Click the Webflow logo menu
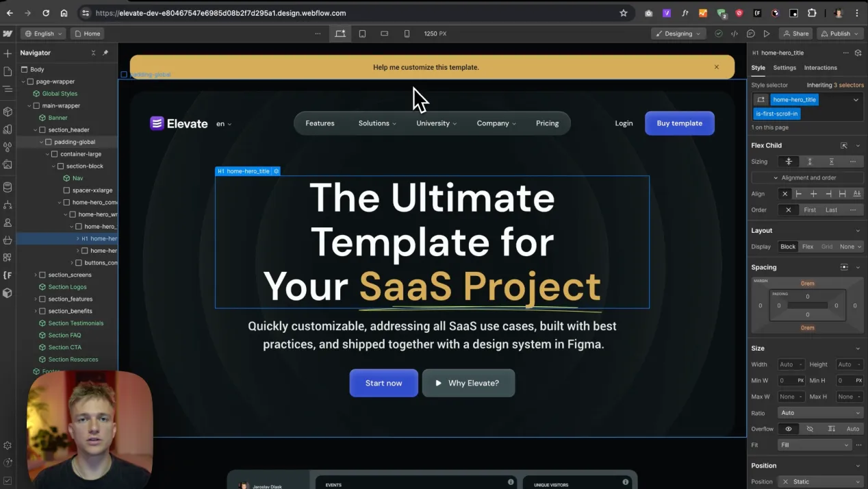Image resolution: width=868 pixels, height=489 pixels. click(x=8, y=34)
